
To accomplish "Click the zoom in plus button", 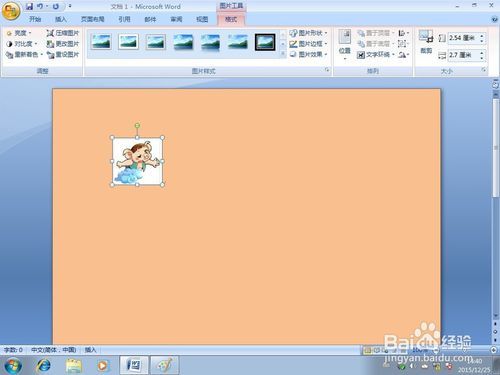I will tap(494, 350).
